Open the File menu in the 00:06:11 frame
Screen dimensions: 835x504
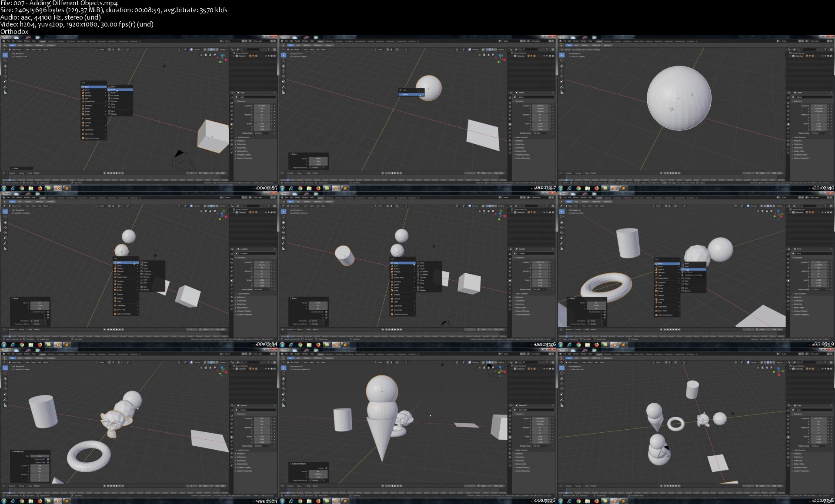pos(8,354)
